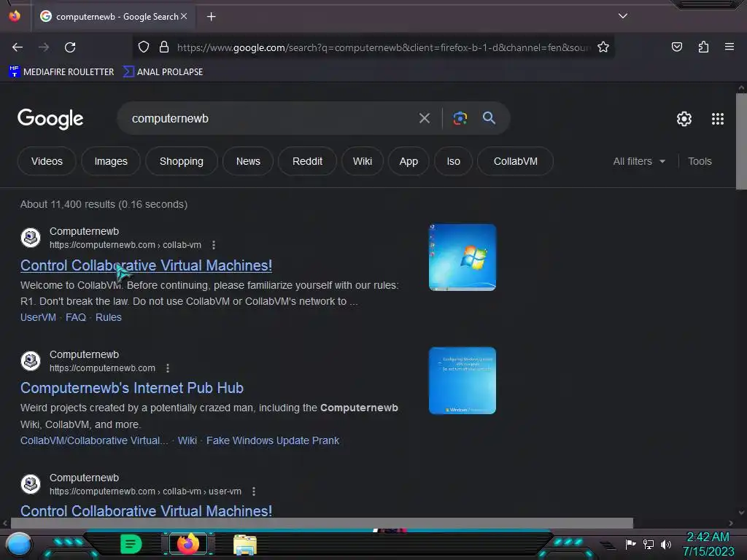Screen dimensions: 747x560
Task: Filter results by Shopping
Action: [182, 161]
